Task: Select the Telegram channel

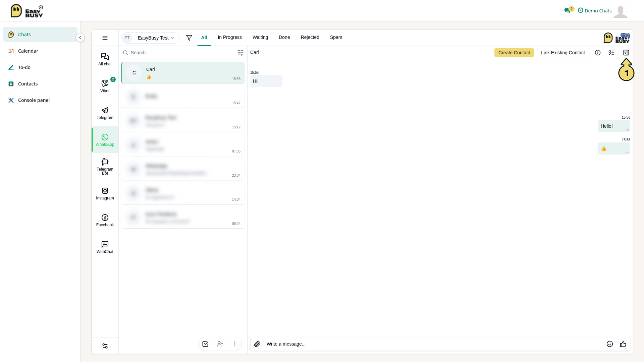Action: [x=105, y=113]
